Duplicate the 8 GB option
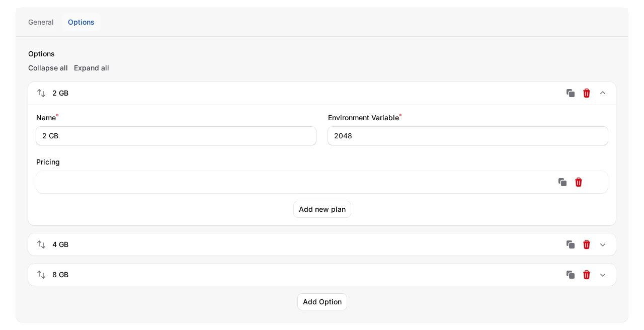Viewport: 644px width, 330px height. (x=571, y=275)
